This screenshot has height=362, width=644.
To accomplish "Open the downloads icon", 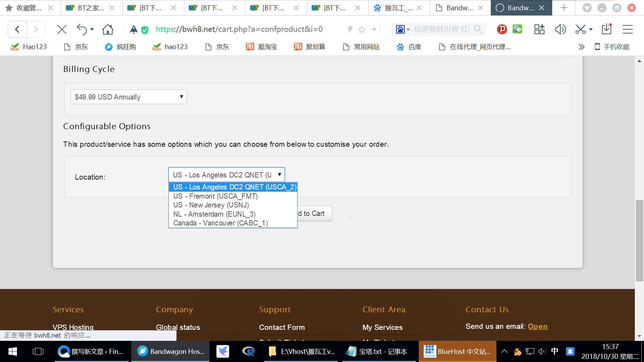I will coord(607,29).
